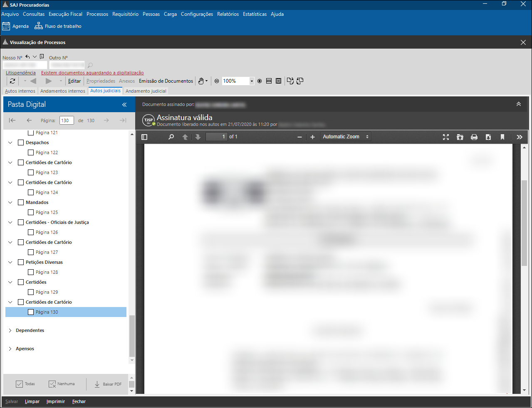
Task: Expand the Dependentes section
Action: tap(10, 330)
